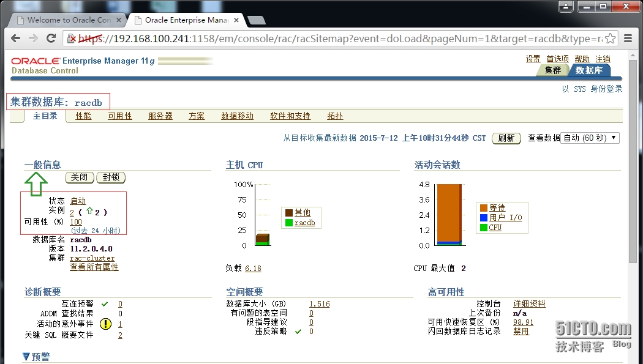Click the insecure HTTPS lock icon

72,39
